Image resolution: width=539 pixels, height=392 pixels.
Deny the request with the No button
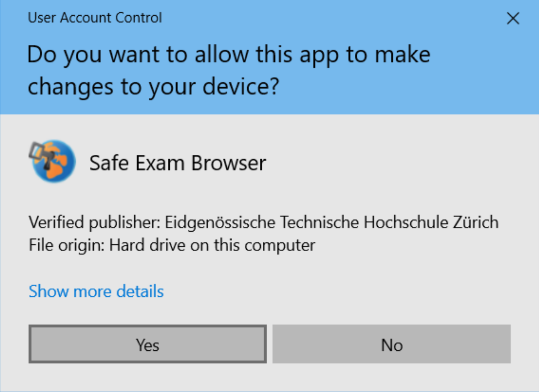[x=391, y=344]
